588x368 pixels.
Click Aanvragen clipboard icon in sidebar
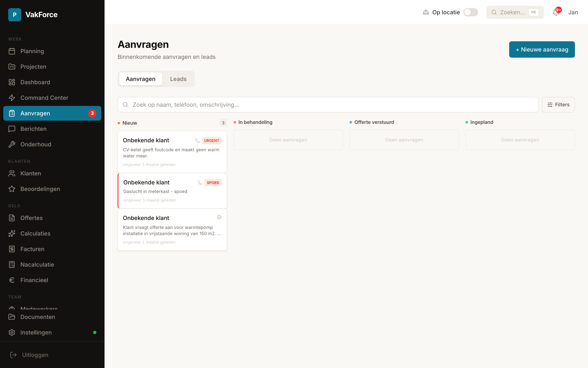pos(12,113)
